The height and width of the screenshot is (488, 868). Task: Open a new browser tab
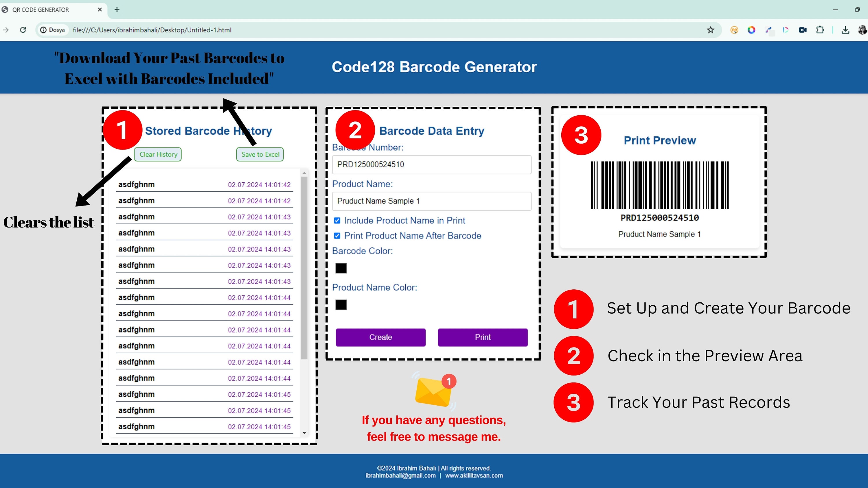117,10
